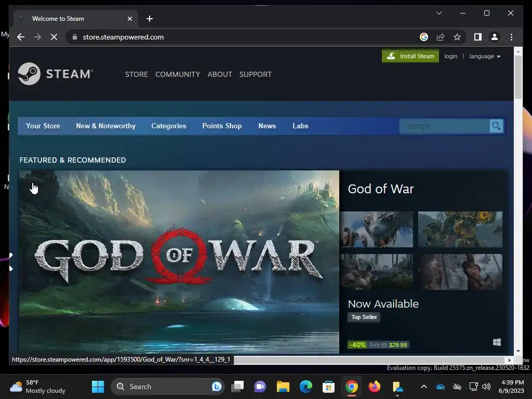Viewport: 532px width, 399px height.
Task: Open the News tab
Action: coord(267,126)
